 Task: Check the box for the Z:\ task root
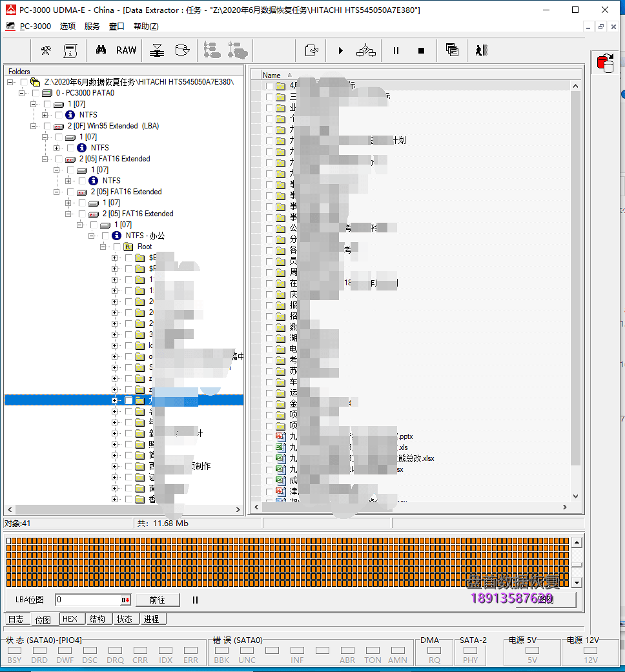[24, 82]
